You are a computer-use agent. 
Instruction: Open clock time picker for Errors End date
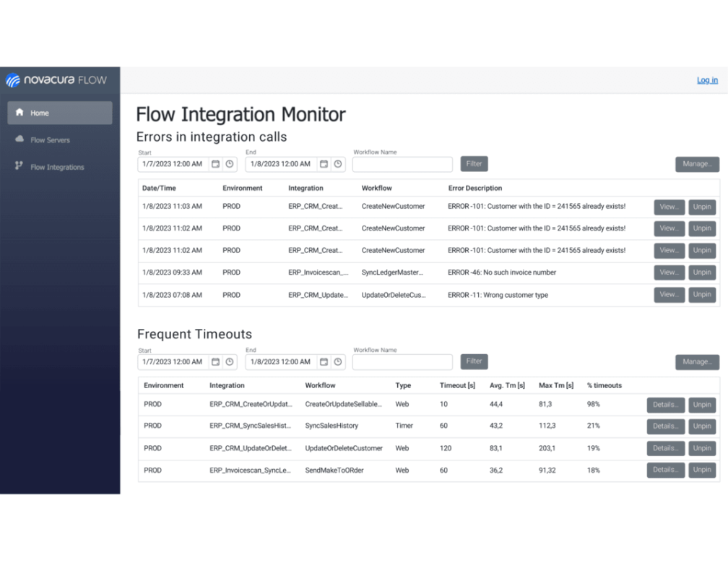click(338, 164)
